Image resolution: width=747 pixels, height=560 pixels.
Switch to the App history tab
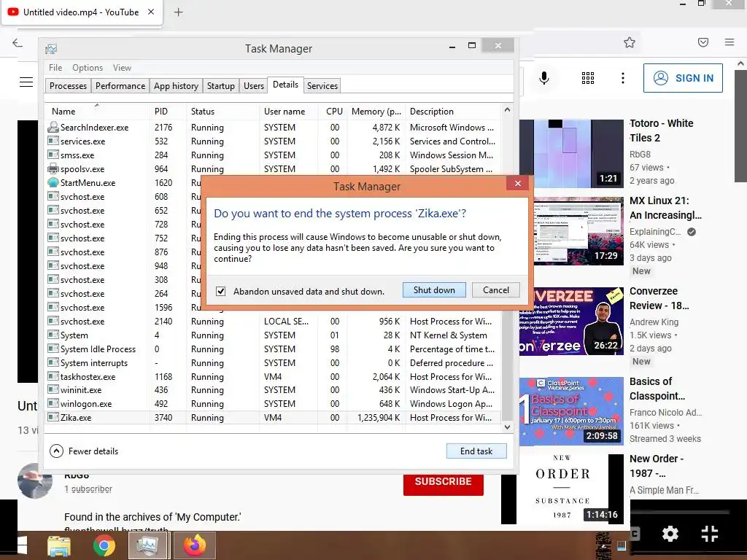coord(176,86)
